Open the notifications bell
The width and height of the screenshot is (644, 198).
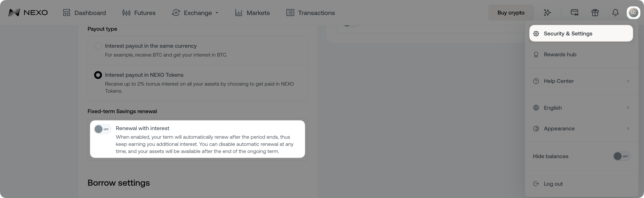point(615,13)
